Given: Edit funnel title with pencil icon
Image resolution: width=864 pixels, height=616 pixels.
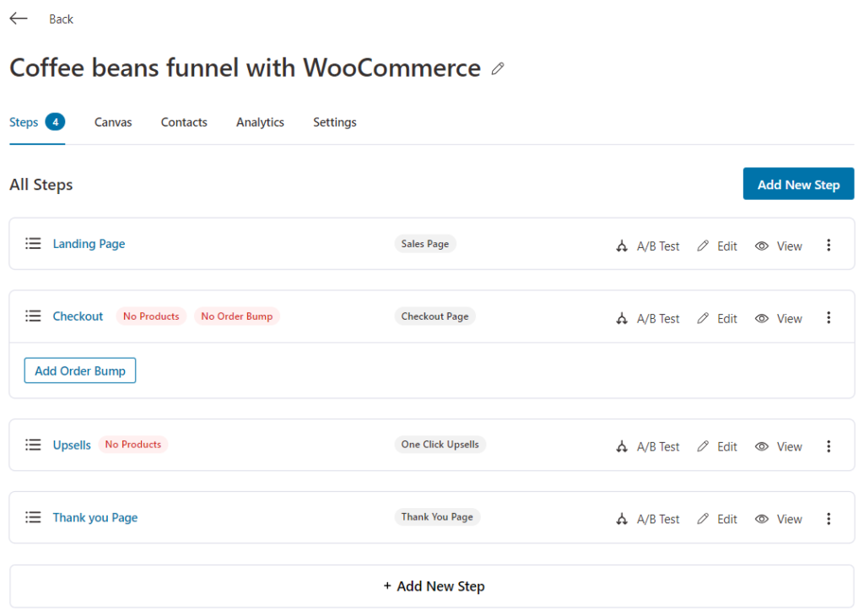Looking at the screenshot, I should (x=498, y=69).
